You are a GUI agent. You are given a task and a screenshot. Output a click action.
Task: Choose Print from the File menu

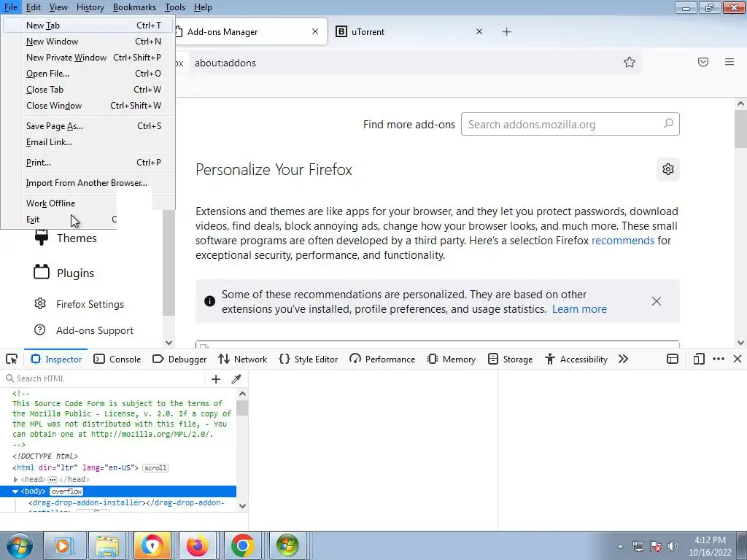(88, 163)
